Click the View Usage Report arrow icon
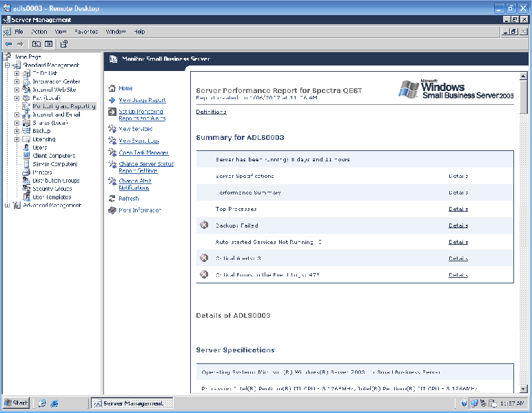 pyautogui.click(x=112, y=100)
